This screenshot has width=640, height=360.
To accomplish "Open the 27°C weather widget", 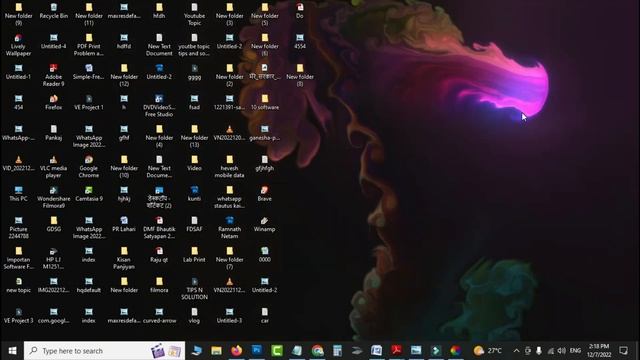I will [x=488, y=351].
